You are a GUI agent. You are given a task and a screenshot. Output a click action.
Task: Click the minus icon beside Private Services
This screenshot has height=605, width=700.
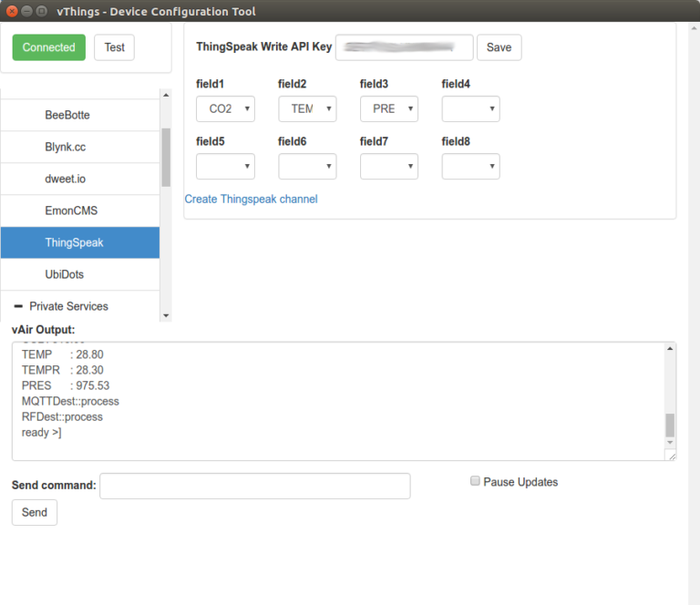click(18, 306)
